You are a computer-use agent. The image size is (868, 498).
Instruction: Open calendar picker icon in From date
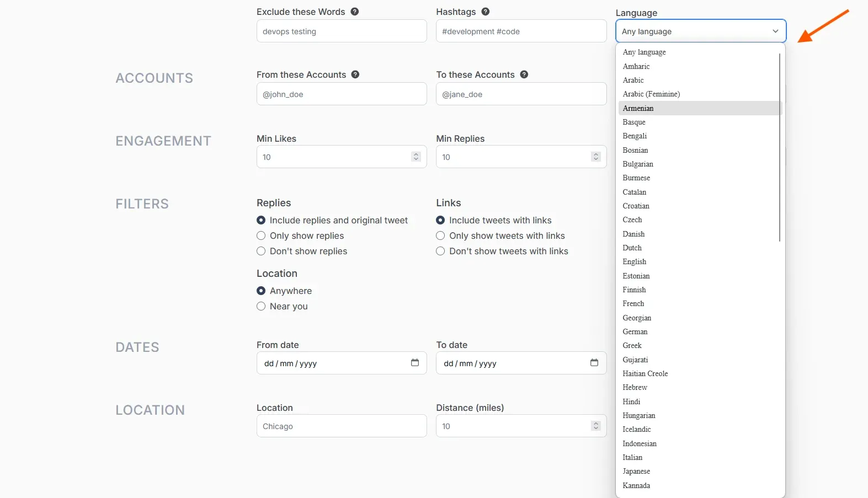point(415,363)
